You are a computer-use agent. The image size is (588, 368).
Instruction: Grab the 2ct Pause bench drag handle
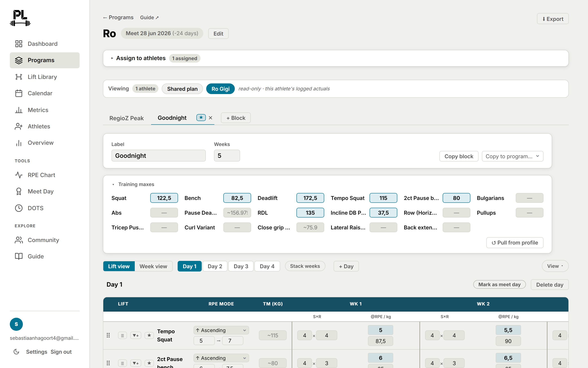(108, 363)
